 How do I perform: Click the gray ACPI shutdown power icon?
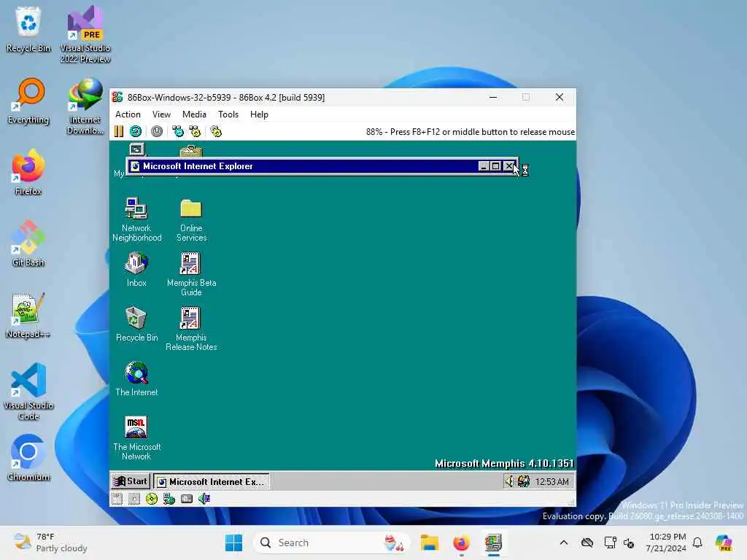[157, 131]
